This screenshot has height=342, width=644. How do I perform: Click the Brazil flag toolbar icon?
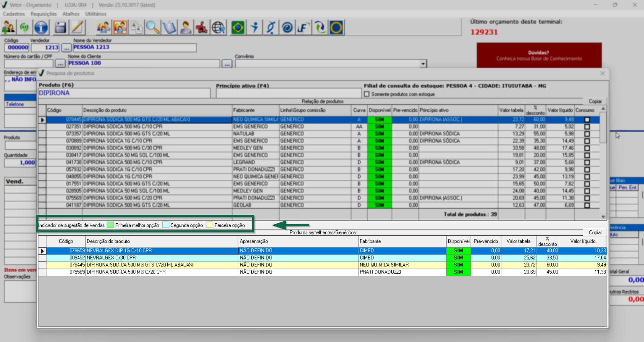[x=238, y=27]
